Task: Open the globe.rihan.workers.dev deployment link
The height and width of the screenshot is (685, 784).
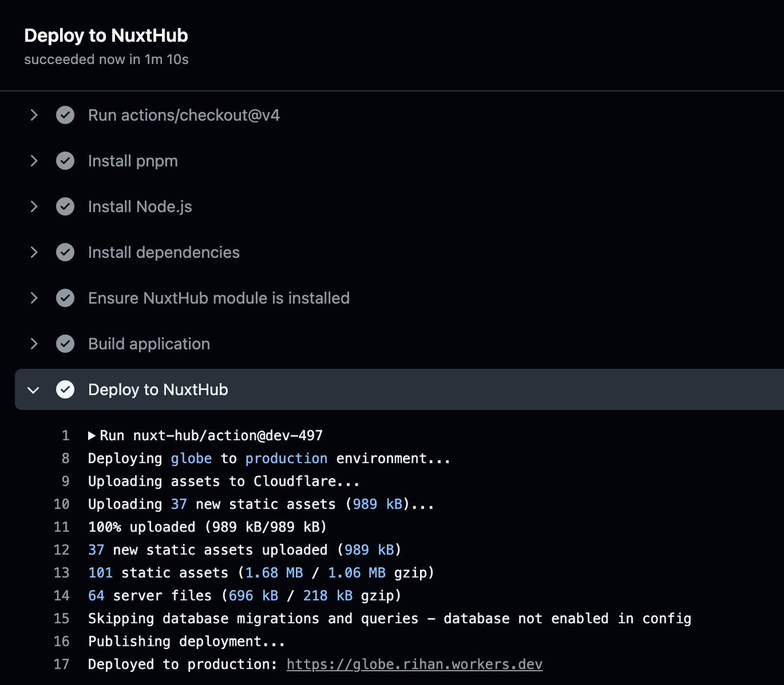Action: pos(414,663)
